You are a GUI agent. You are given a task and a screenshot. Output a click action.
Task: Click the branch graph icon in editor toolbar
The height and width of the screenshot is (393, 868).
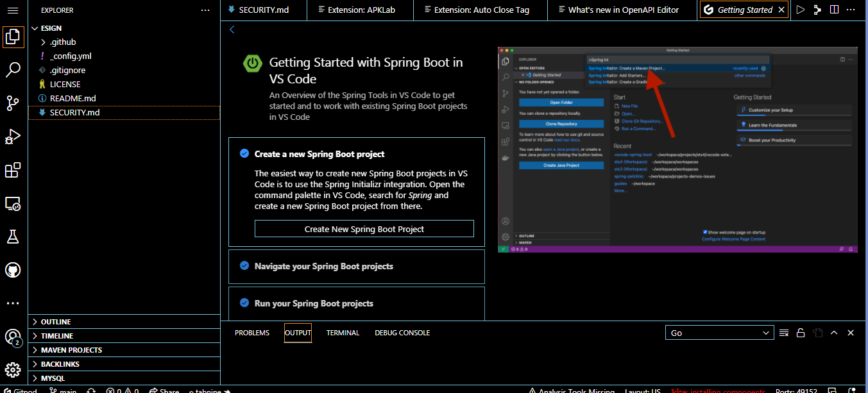[817, 10]
